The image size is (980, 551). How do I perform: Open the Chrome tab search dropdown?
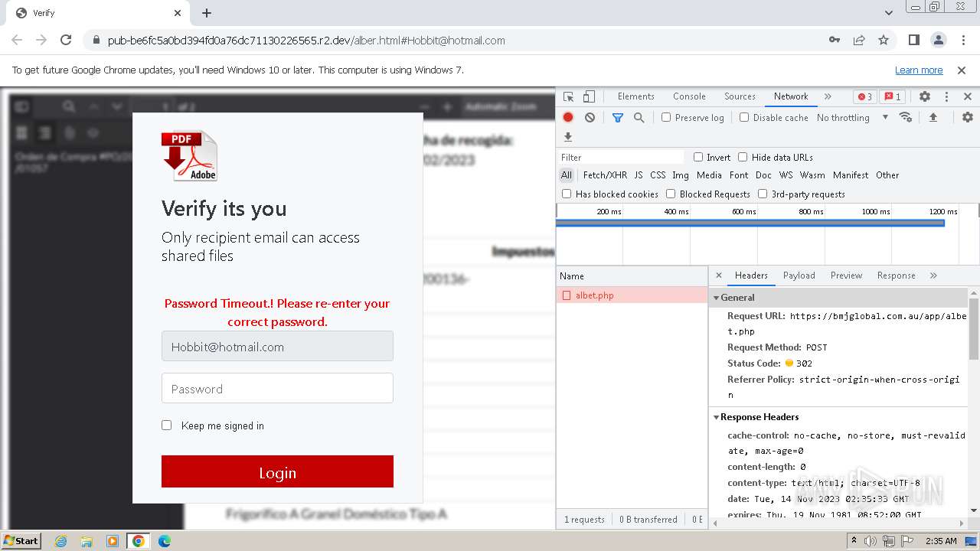point(889,13)
